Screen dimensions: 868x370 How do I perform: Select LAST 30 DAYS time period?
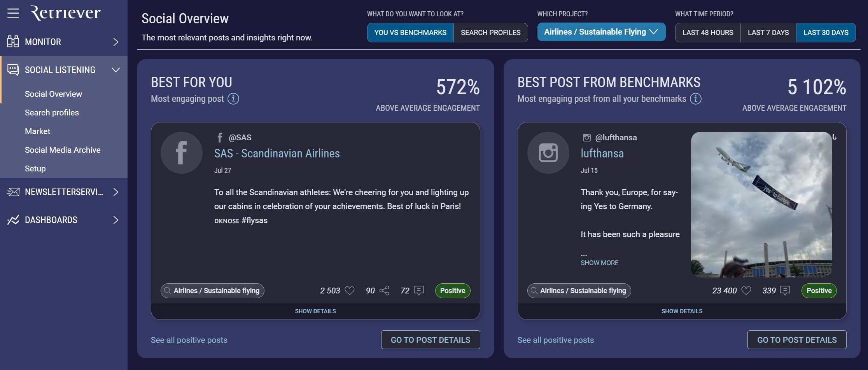click(x=826, y=33)
